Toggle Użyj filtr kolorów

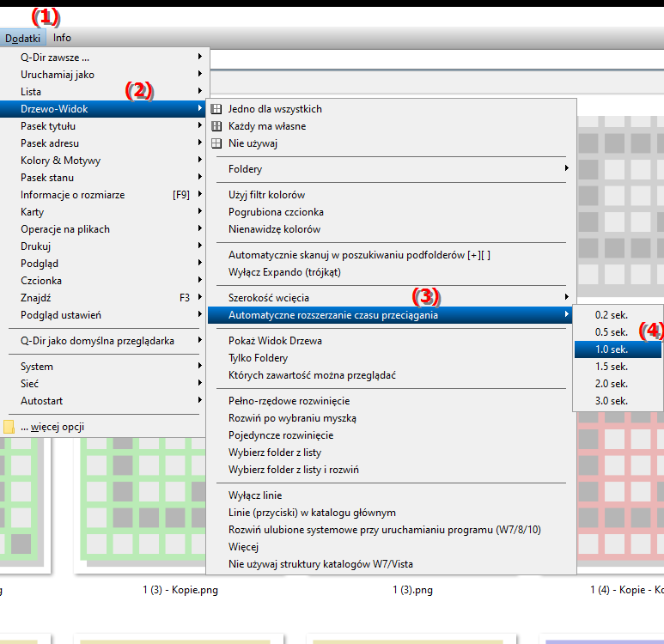[x=391, y=195]
